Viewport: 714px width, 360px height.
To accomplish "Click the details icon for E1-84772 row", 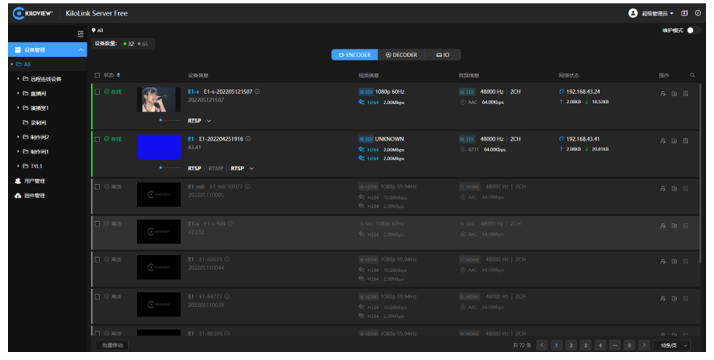I will (685, 298).
